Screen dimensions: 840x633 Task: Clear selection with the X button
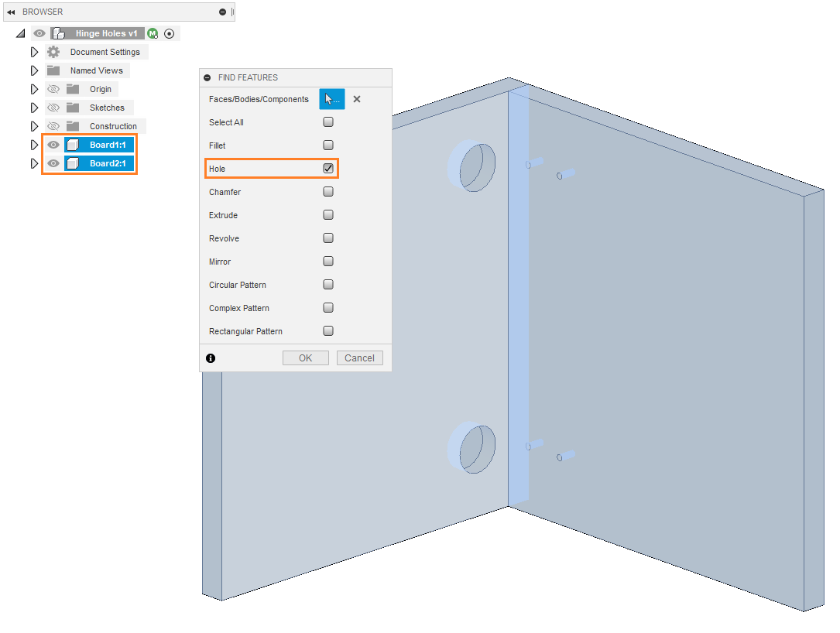point(357,99)
